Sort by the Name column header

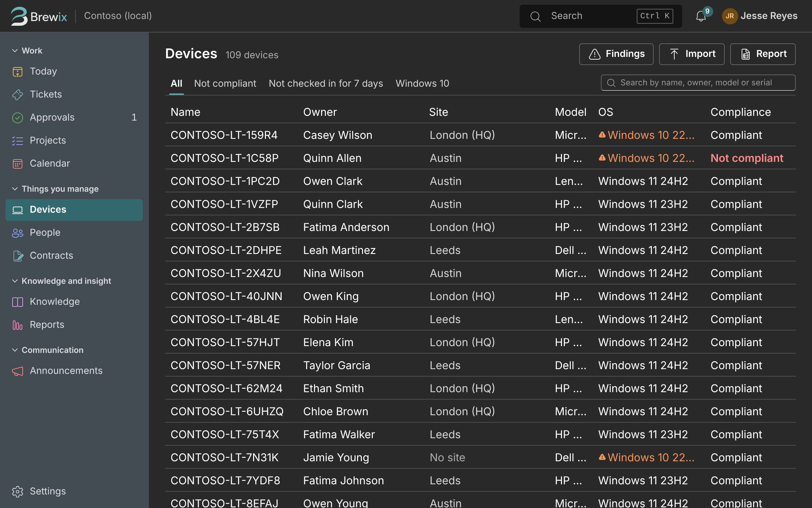(x=185, y=112)
